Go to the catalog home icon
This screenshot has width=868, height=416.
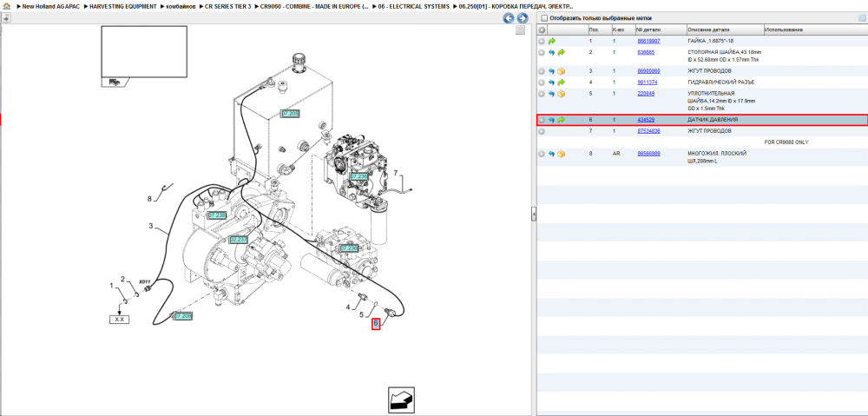tap(5, 7)
